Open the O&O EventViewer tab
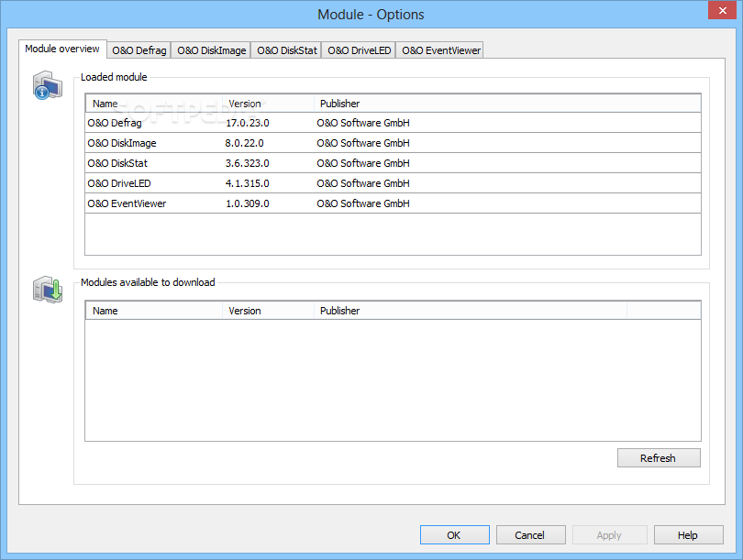 point(440,50)
